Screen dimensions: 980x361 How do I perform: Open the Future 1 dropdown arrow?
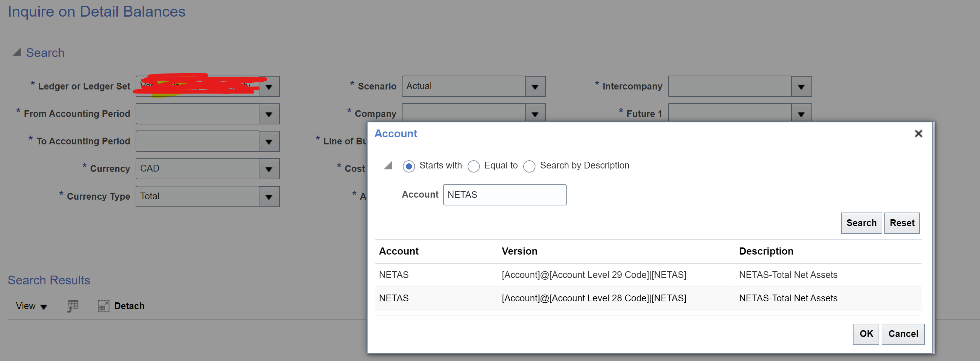tap(801, 113)
